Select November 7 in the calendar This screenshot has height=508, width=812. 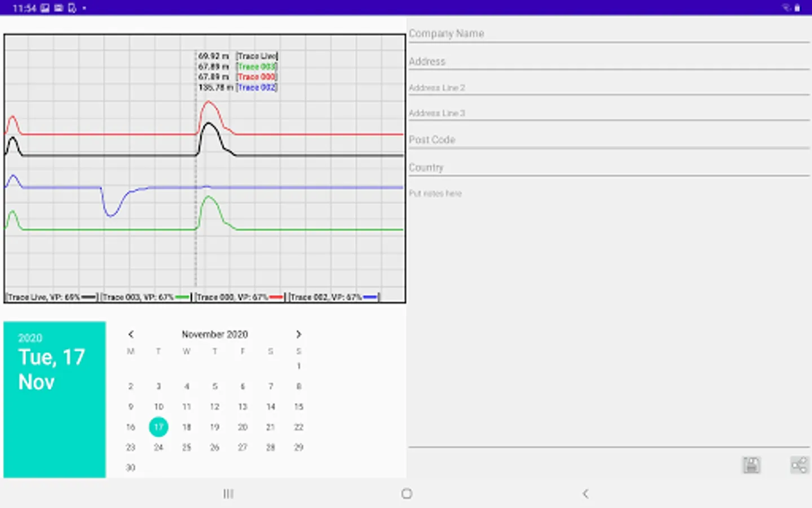(271, 386)
